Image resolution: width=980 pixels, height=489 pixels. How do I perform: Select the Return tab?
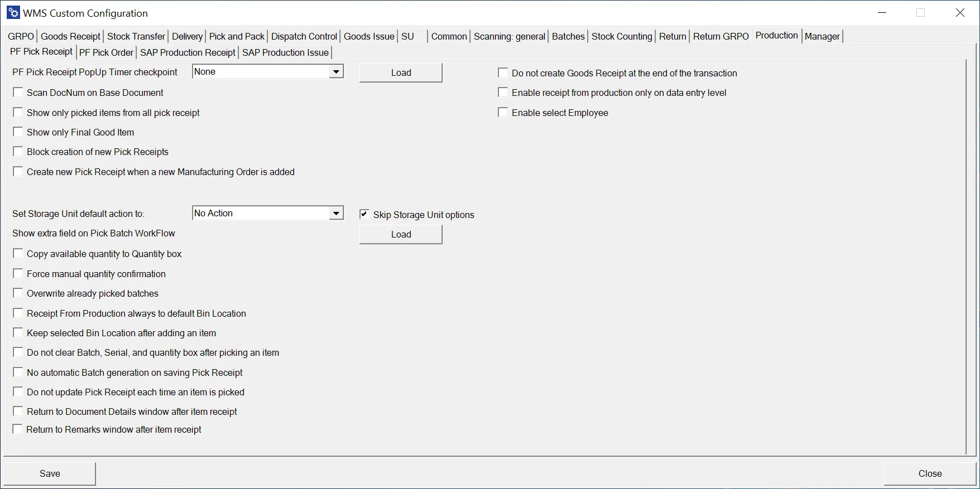(672, 36)
